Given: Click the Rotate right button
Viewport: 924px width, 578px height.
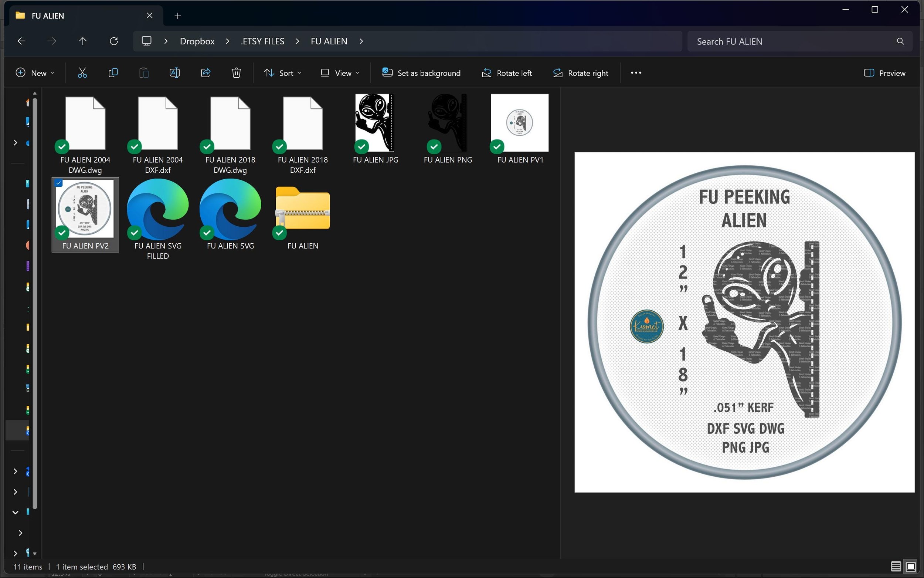Looking at the screenshot, I should click(x=581, y=73).
